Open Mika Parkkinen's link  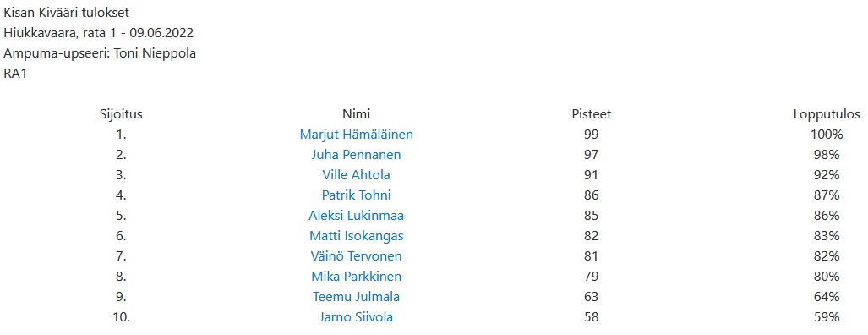(x=357, y=277)
